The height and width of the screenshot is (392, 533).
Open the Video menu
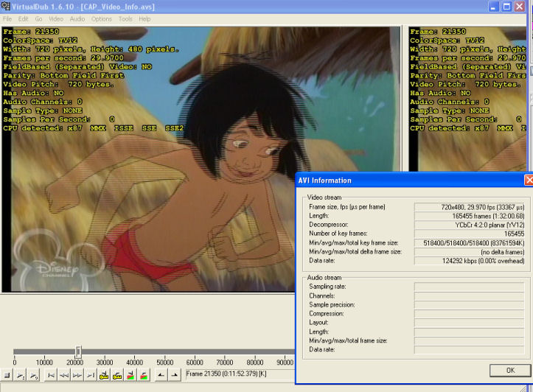point(56,19)
